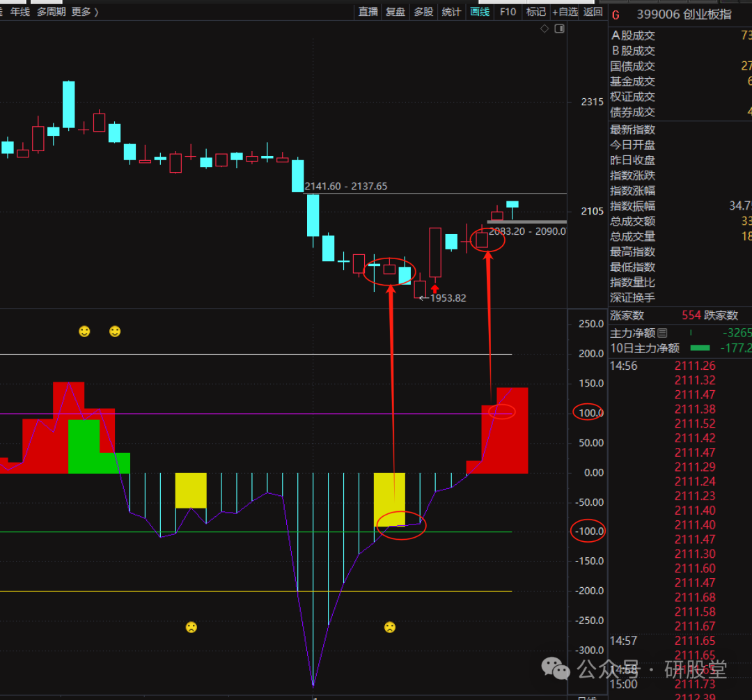
Task: Open the 主力净额 details list icon
Action: click(662, 334)
